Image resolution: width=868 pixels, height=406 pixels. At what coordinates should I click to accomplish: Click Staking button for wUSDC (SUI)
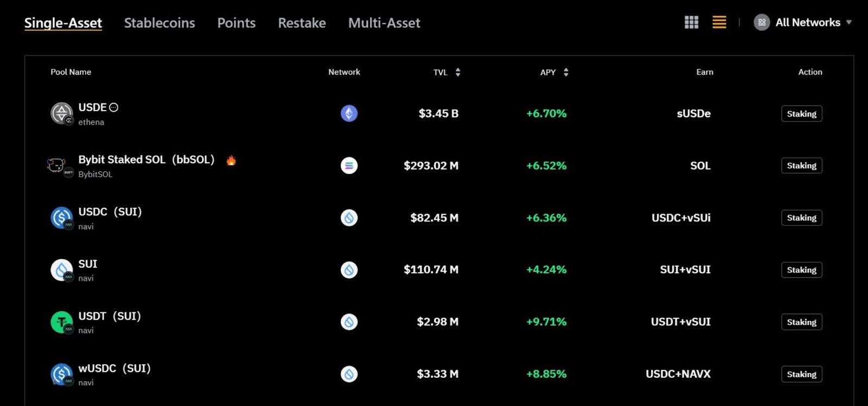pos(802,374)
